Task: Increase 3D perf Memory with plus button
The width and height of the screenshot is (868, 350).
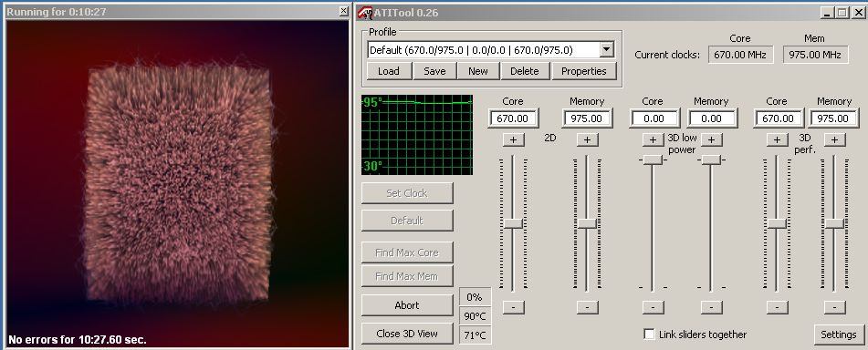Action: pos(834,139)
